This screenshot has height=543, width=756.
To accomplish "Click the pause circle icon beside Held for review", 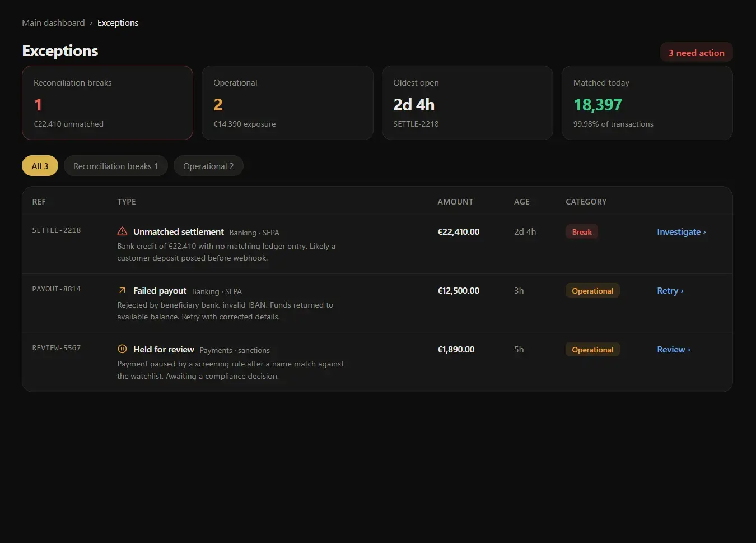I will [x=122, y=349].
